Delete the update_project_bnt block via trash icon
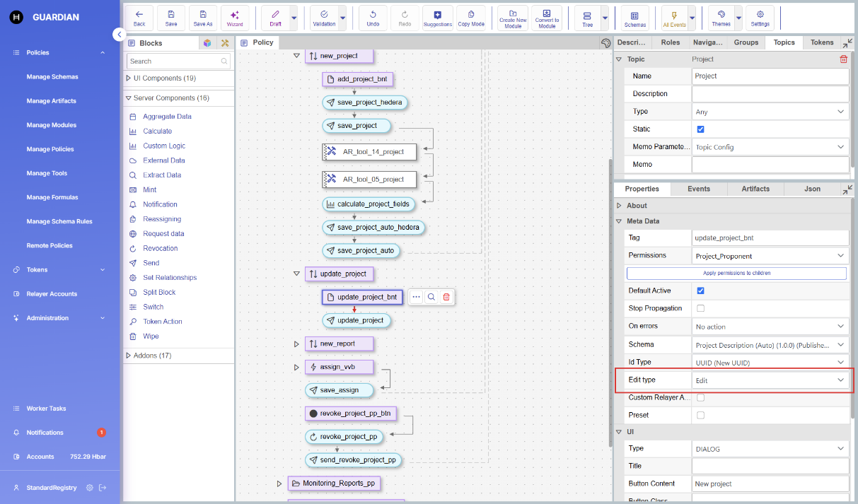This screenshot has height=504, width=858. (x=446, y=297)
